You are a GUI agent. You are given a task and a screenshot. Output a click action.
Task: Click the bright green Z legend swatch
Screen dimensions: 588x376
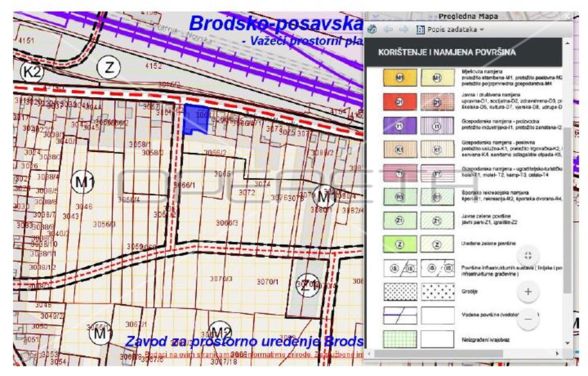[x=400, y=244]
